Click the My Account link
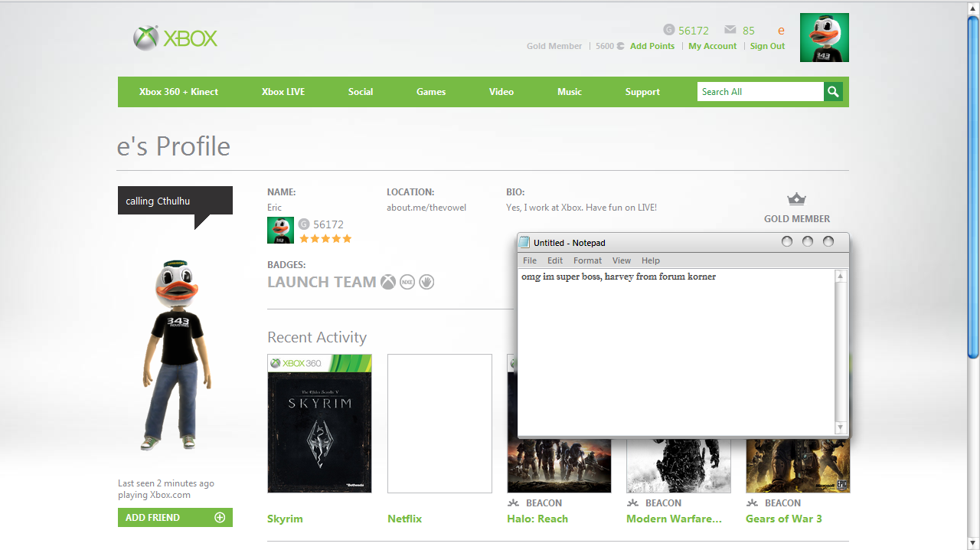 (x=713, y=46)
